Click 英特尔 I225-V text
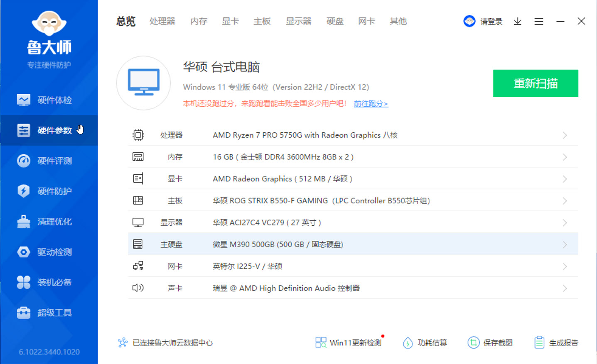 coord(248,266)
